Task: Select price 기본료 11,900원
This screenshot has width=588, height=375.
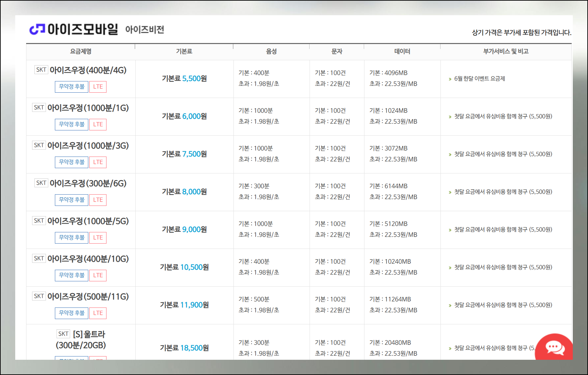Action: (184, 305)
